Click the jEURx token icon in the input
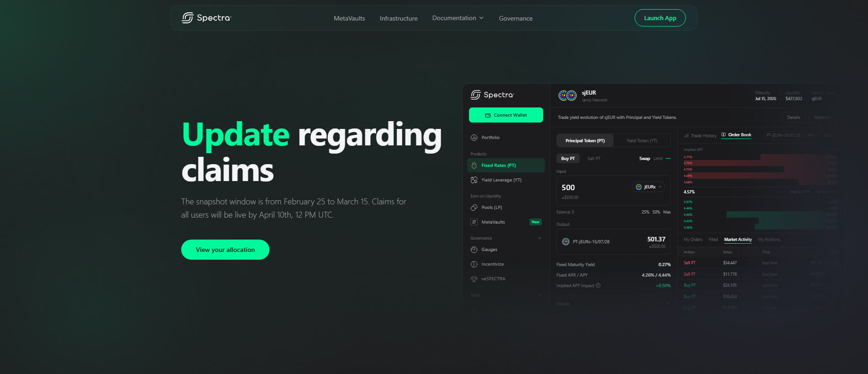 point(639,187)
